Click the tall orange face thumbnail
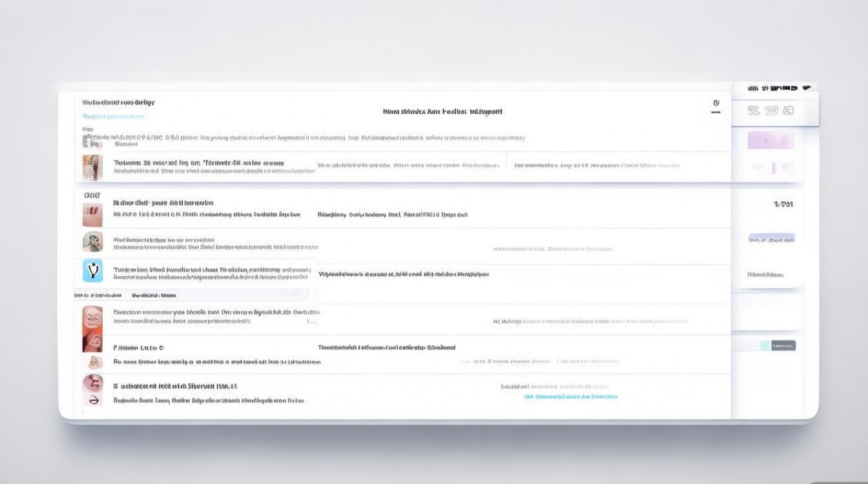This screenshot has width=868, height=484. click(x=92, y=328)
